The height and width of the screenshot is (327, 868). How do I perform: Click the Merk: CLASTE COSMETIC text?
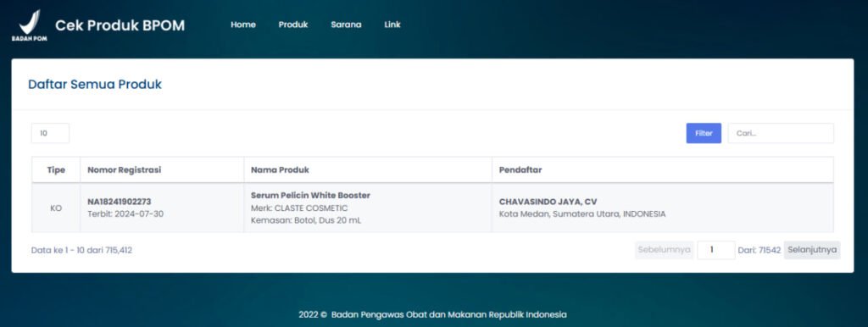click(299, 208)
